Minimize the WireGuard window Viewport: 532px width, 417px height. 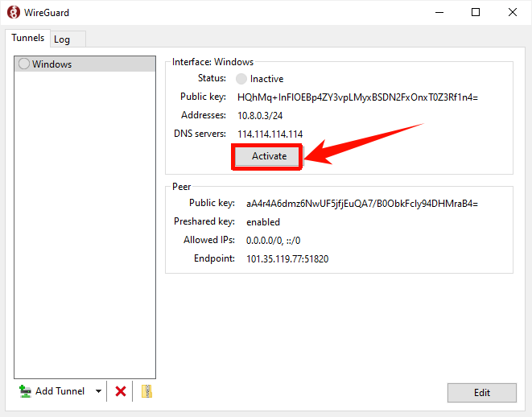pos(439,12)
